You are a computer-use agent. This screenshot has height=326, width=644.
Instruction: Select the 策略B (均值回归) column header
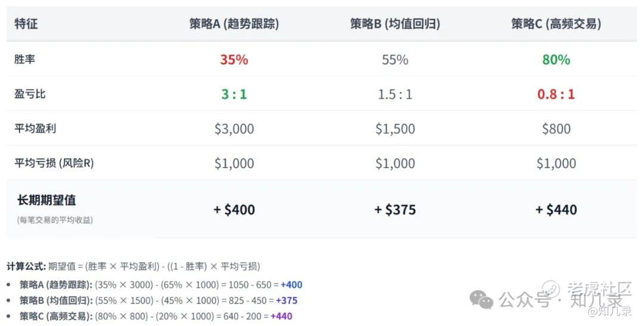395,24
